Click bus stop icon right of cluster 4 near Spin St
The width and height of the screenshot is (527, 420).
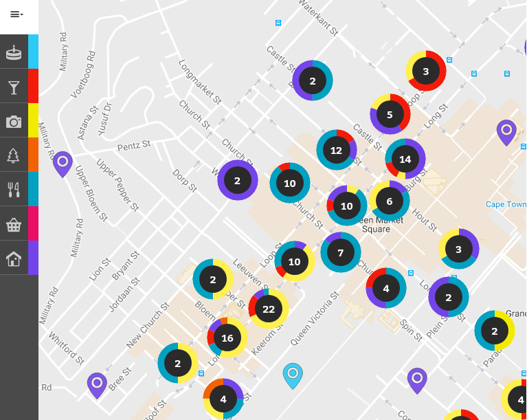click(x=410, y=273)
